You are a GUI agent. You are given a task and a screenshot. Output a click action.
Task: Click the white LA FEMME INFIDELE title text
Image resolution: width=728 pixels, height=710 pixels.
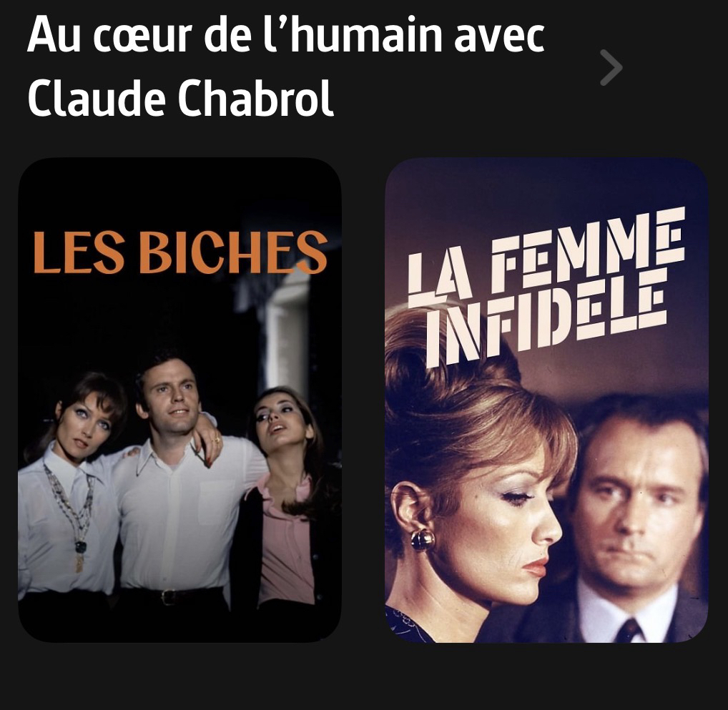tap(546, 287)
